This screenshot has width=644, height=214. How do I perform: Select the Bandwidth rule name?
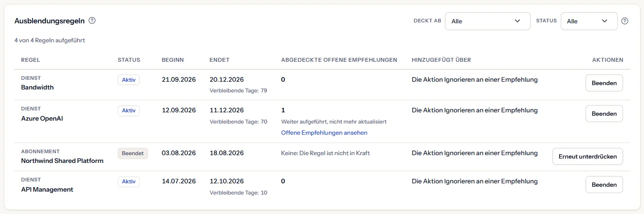[x=37, y=88]
